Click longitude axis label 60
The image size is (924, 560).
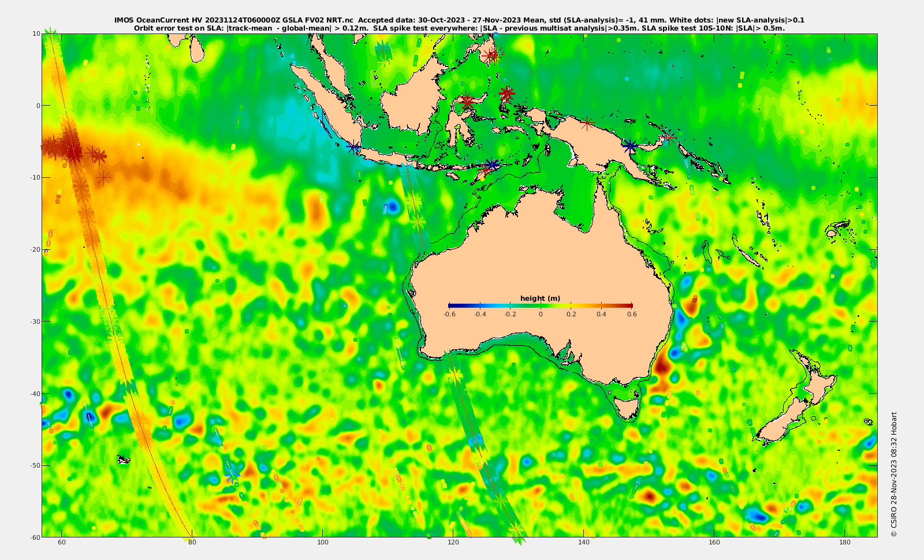click(62, 542)
